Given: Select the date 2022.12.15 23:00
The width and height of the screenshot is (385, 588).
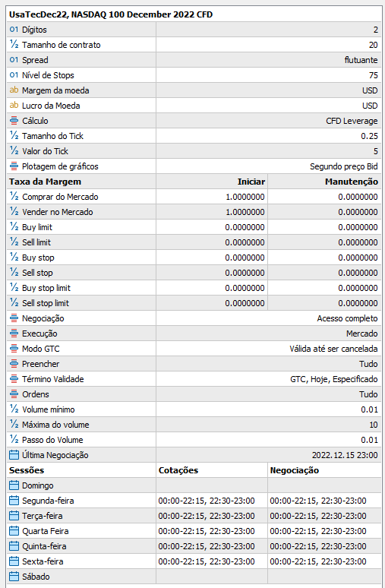Looking at the screenshot, I should coord(345,455).
